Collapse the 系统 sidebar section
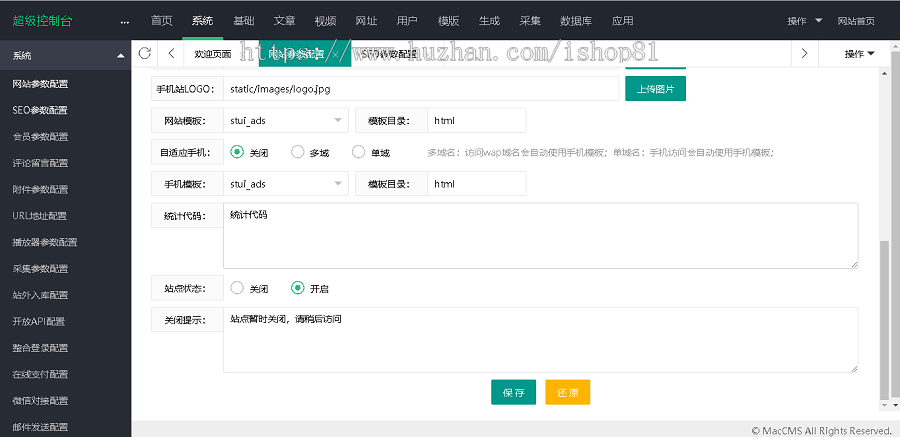This screenshot has height=437, width=900. [x=121, y=56]
